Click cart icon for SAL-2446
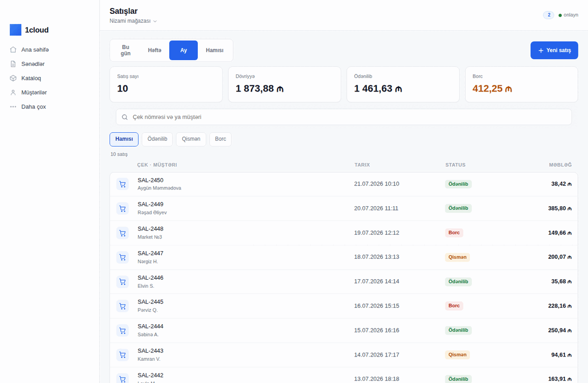Image resolution: width=588 pixels, height=383 pixels. click(122, 282)
